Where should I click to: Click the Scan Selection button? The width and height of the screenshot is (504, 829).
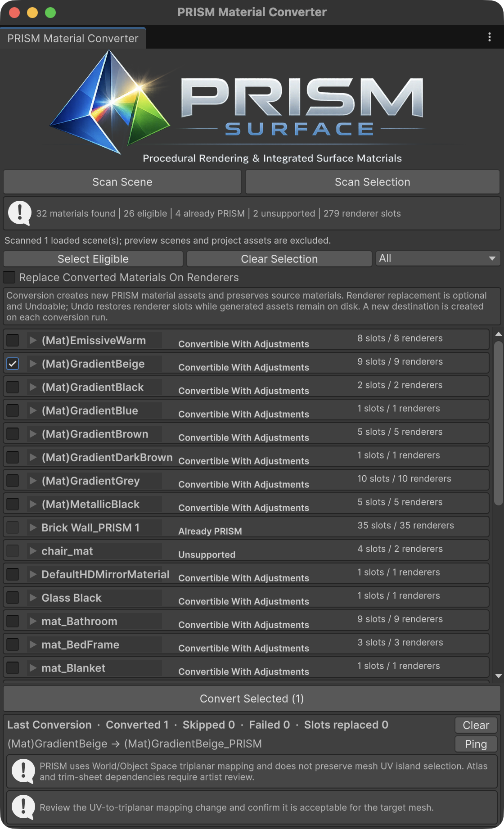click(373, 182)
